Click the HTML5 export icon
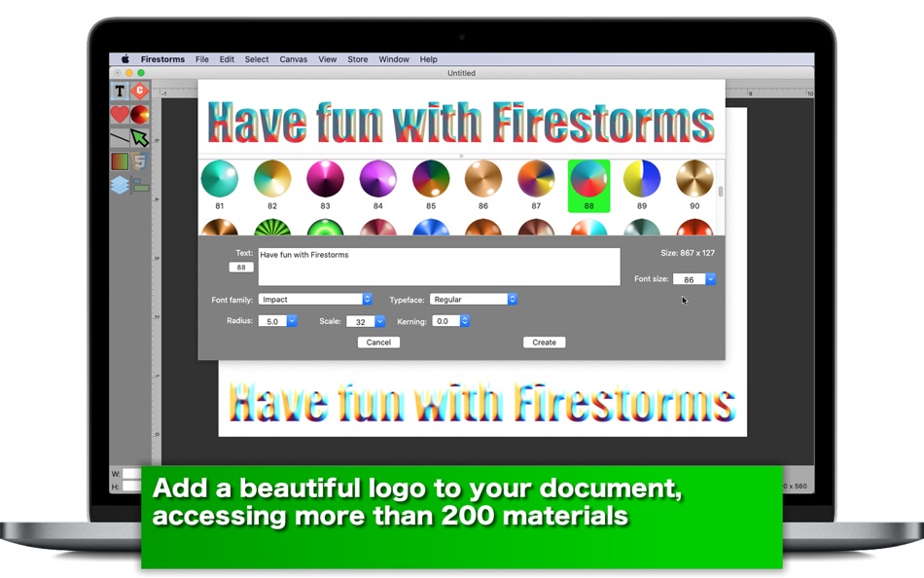The image size is (924, 578). (x=140, y=162)
